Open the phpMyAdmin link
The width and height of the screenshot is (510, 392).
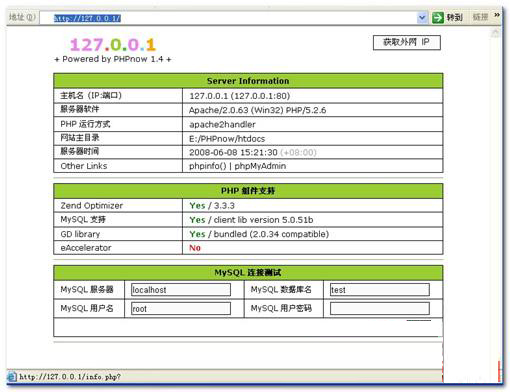tap(260, 166)
